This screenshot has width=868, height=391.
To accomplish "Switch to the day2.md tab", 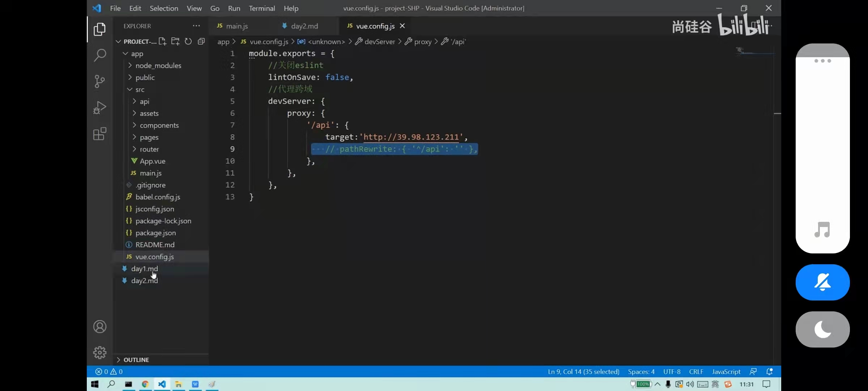I will pyautogui.click(x=304, y=26).
